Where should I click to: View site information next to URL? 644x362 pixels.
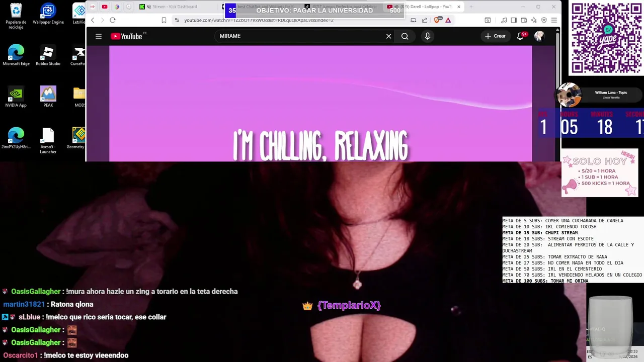177,20
